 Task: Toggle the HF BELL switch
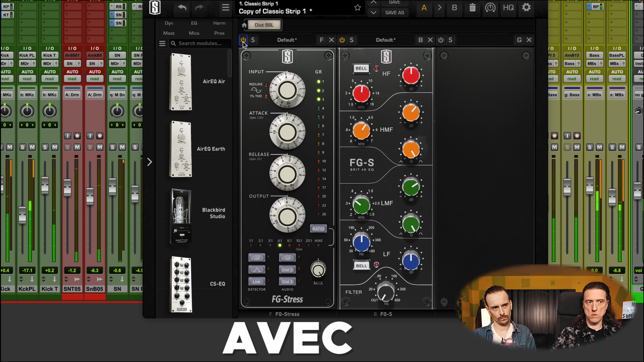click(x=361, y=68)
